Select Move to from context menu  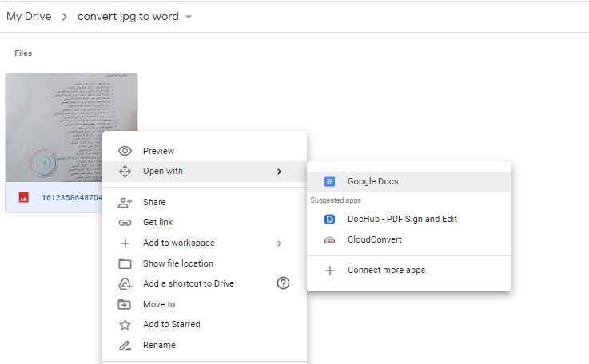[x=159, y=305]
